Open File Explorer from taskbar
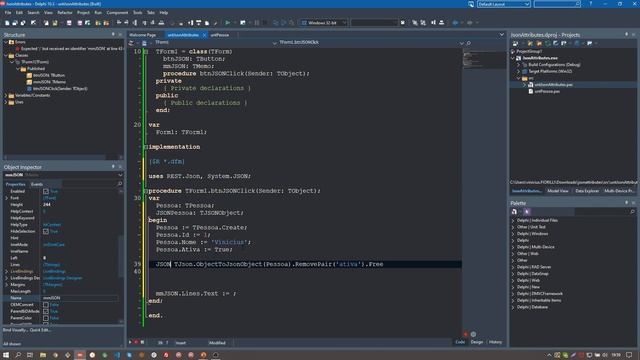 coord(42,355)
